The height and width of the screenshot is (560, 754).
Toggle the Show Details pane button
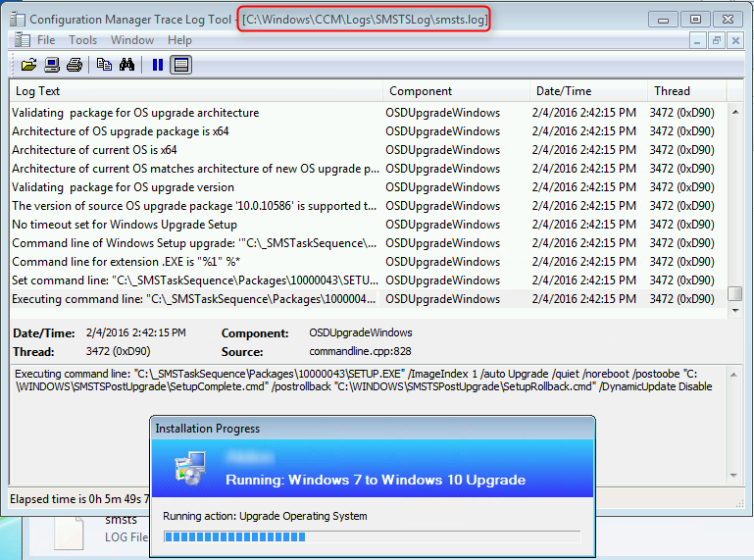(x=180, y=65)
